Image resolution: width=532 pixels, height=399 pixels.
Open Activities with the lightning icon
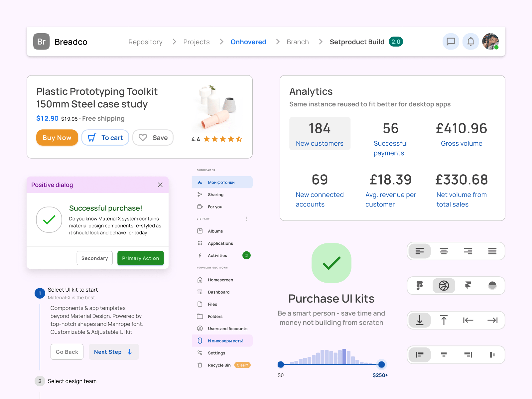pyautogui.click(x=199, y=255)
